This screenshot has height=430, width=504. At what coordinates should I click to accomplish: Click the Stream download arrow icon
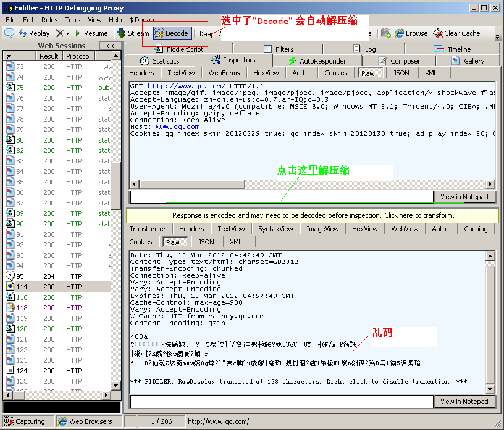121,33
